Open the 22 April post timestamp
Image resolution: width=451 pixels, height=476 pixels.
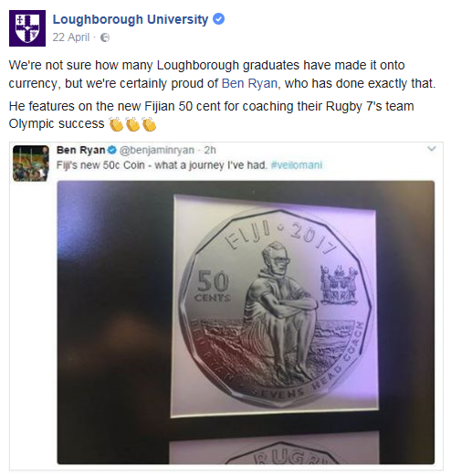point(71,37)
